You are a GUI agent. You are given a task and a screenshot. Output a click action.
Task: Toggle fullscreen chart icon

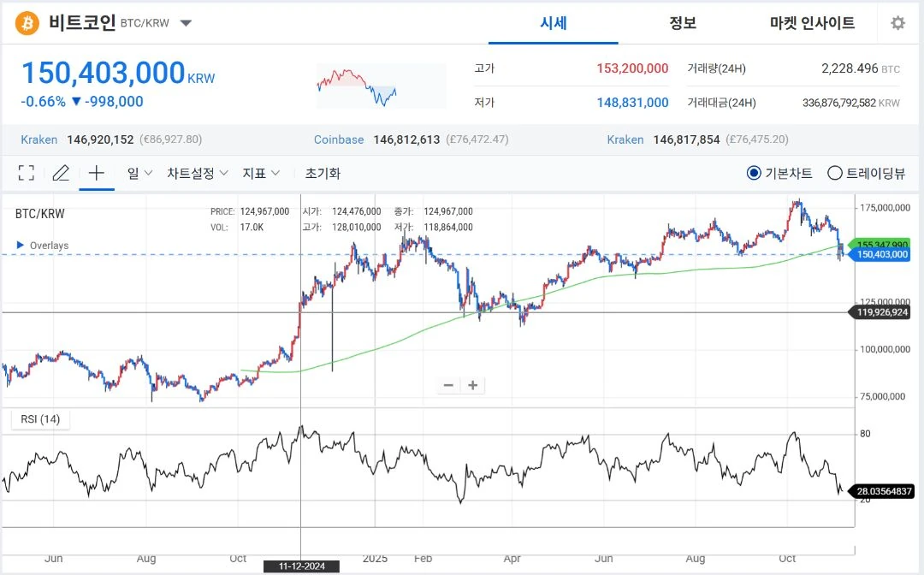(26, 173)
